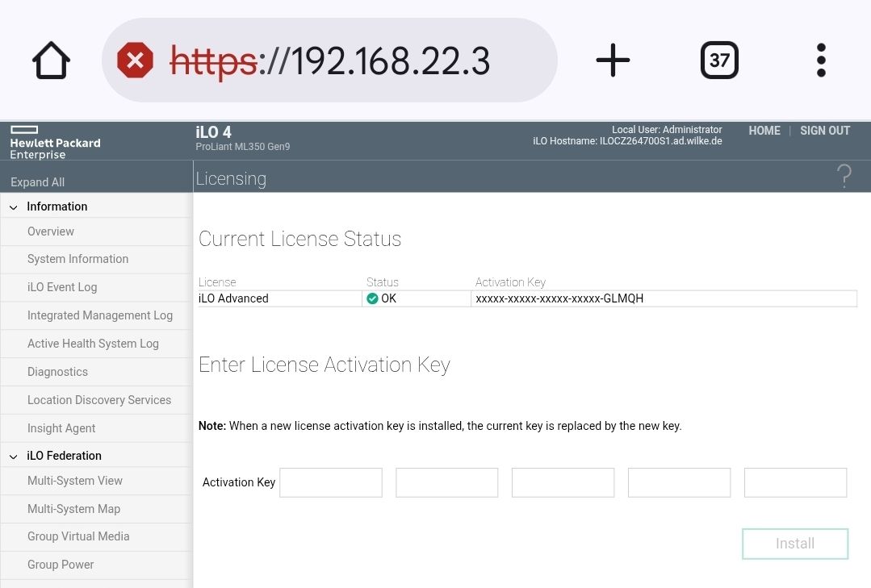The height and width of the screenshot is (588, 871).
Task: Open the tab switcher showing 37 tabs
Action: click(719, 60)
